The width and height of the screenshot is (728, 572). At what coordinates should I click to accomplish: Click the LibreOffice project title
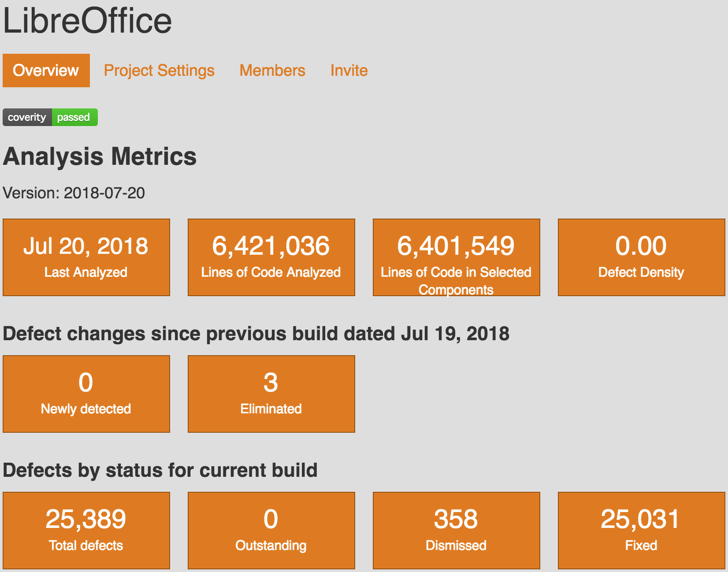pos(87,21)
